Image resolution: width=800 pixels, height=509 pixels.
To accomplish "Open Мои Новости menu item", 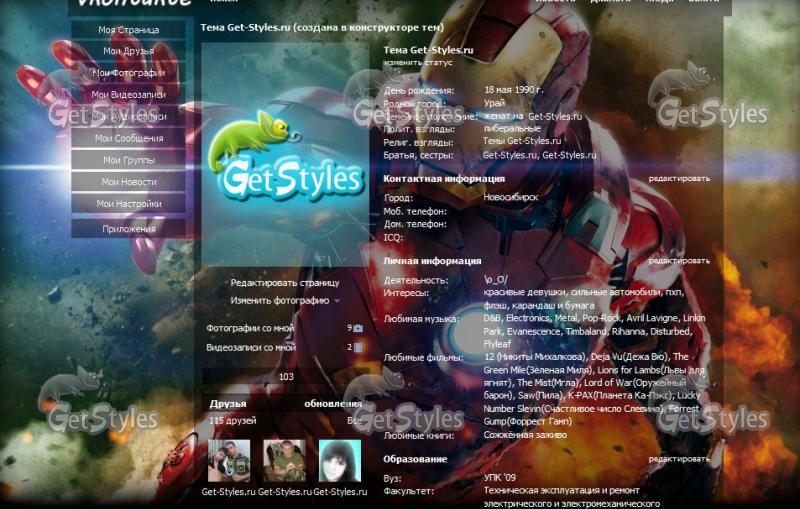I will click(129, 182).
